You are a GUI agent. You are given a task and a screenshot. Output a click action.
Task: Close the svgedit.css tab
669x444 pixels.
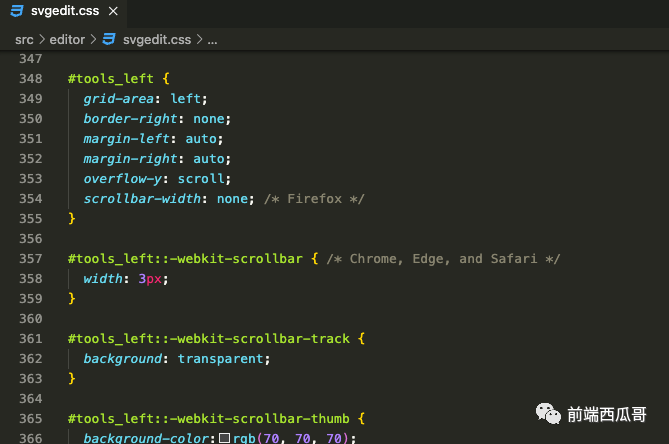pos(113,11)
